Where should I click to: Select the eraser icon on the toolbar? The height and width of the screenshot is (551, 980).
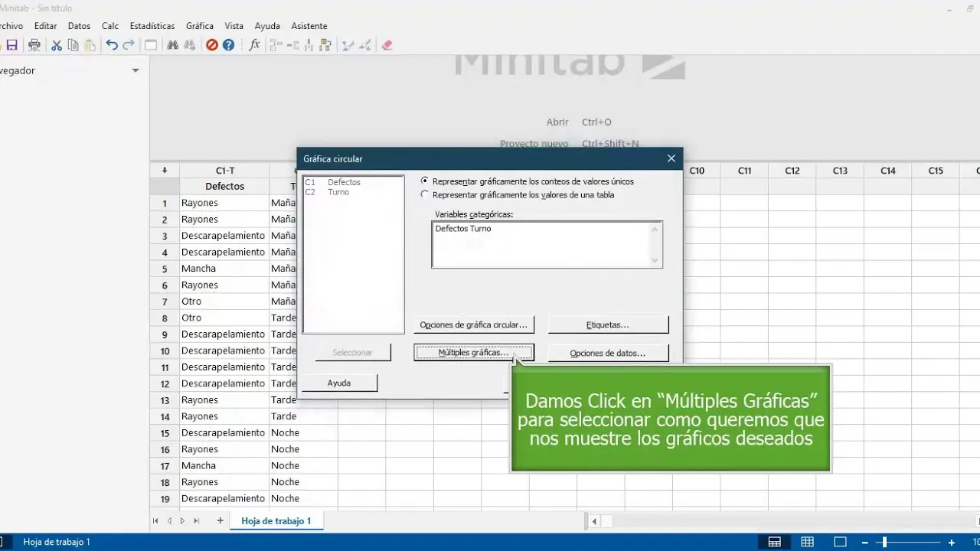coord(387,44)
